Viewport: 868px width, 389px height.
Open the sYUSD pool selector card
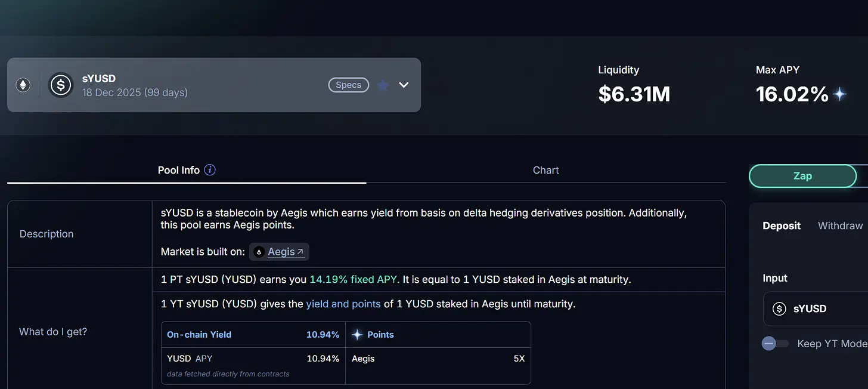(x=214, y=85)
